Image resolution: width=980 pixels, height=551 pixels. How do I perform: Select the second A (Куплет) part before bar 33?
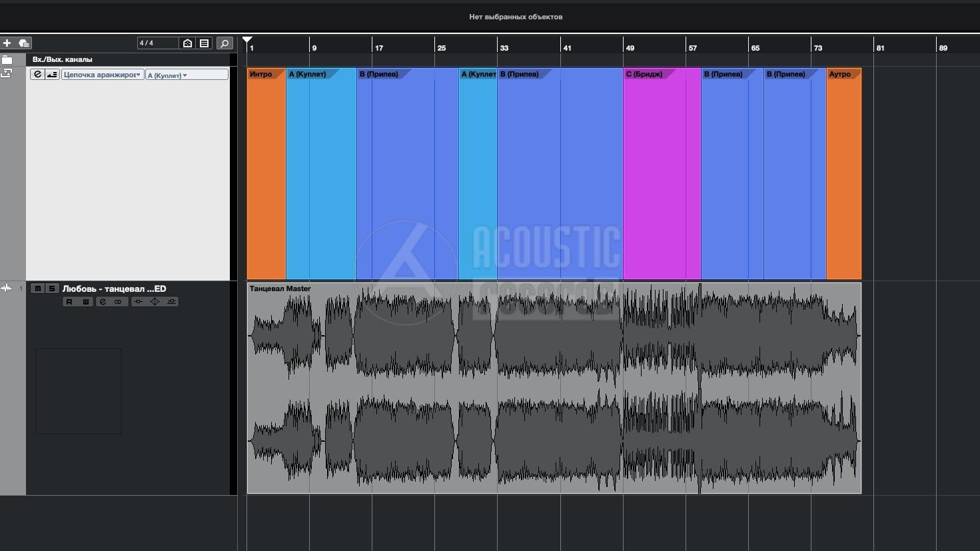pos(478,173)
